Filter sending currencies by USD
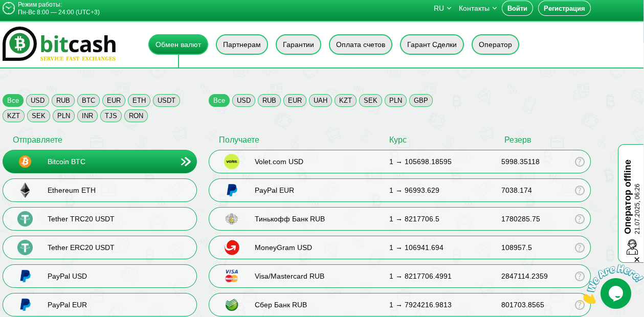 click(x=37, y=100)
